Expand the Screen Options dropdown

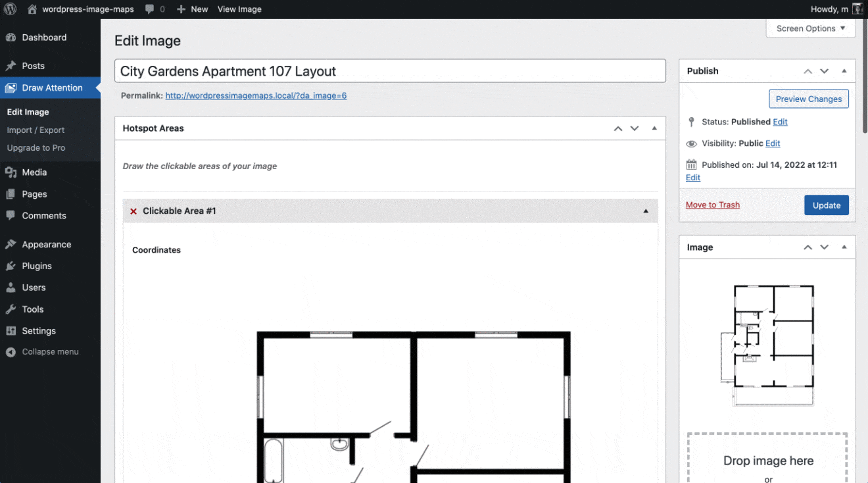810,28
